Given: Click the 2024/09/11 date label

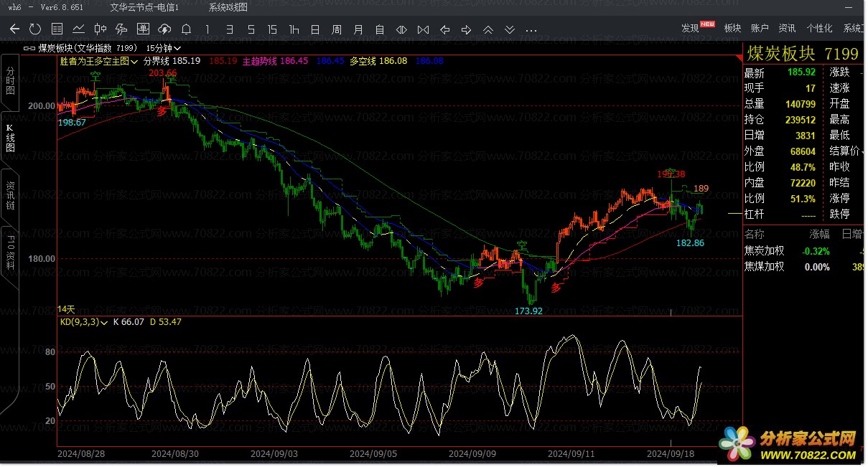Looking at the screenshot, I should pos(571,454).
